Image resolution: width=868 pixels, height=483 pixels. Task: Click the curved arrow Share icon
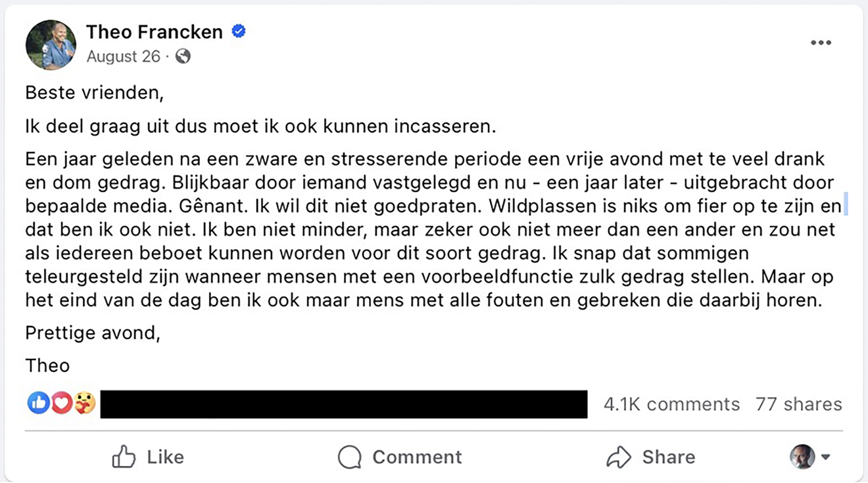pos(618,457)
